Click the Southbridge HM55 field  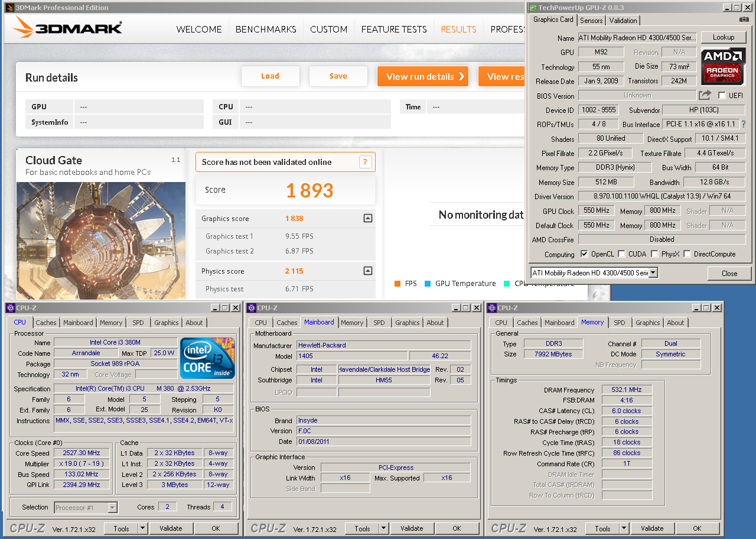pyautogui.click(x=384, y=380)
